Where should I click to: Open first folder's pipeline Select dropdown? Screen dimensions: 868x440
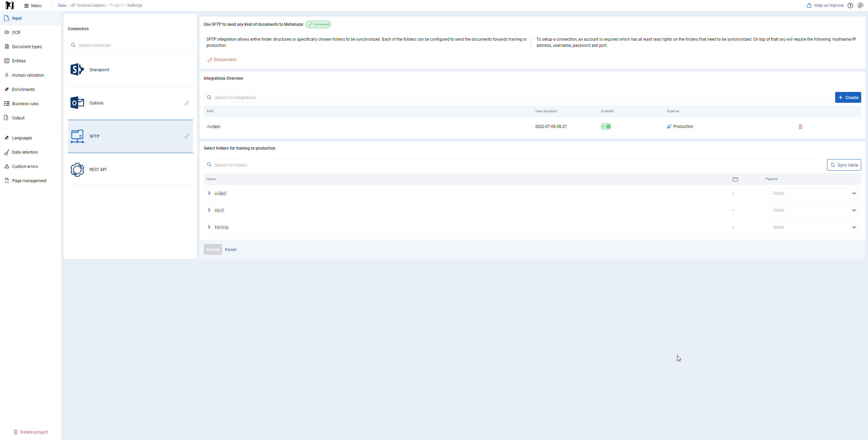813,193
